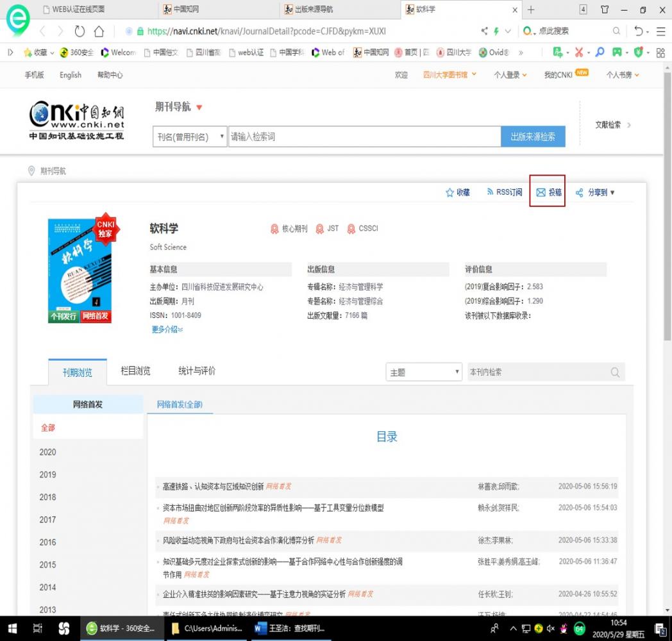Select year 2020 in the issue list
The width and height of the screenshot is (672, 641).
tap(47, 452)
